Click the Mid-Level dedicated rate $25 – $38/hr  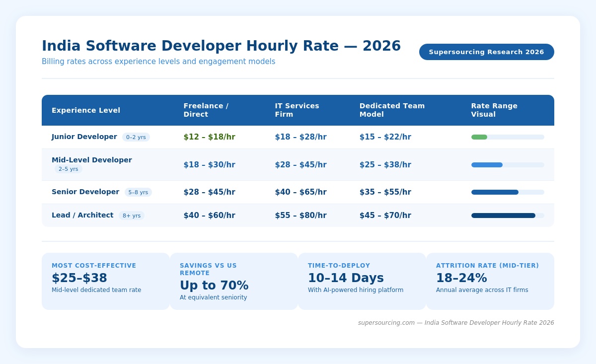pos(385,165)
